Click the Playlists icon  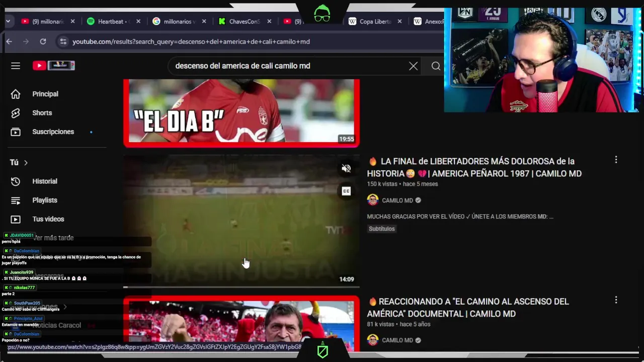[x=16, y=200]
